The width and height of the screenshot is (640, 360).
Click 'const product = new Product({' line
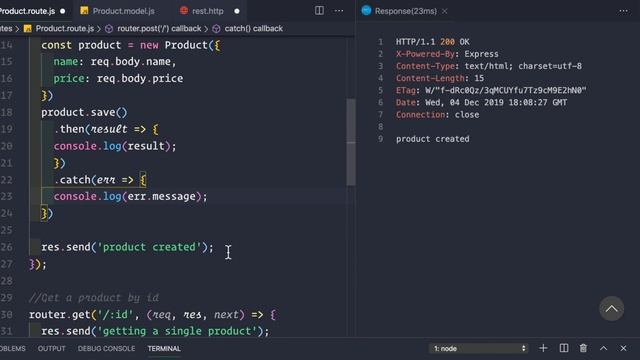pyautogui.click(x=131, y=45)
